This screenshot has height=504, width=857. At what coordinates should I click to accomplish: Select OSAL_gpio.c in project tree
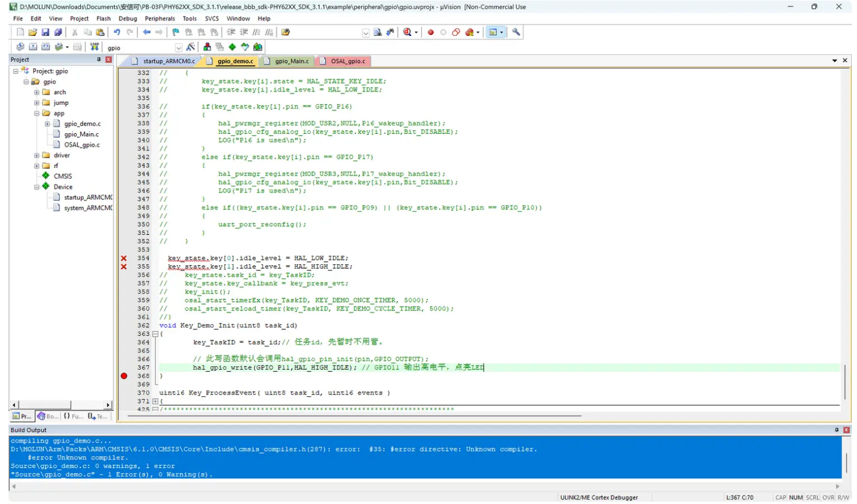point(81,145)
